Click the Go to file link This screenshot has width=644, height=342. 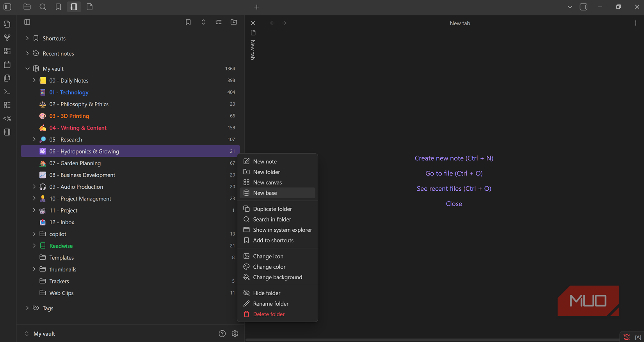coord(454,174)
